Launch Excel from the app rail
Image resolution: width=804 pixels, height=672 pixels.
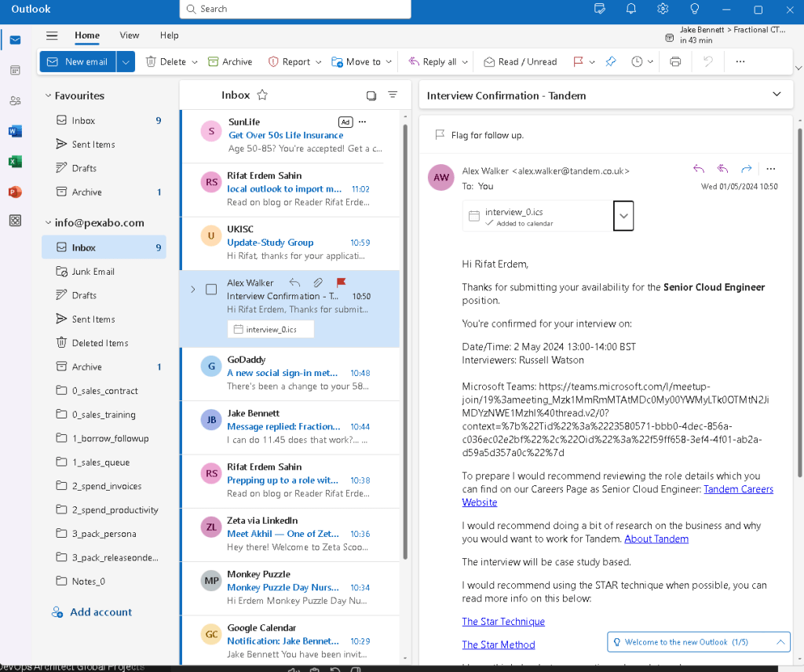16,162
